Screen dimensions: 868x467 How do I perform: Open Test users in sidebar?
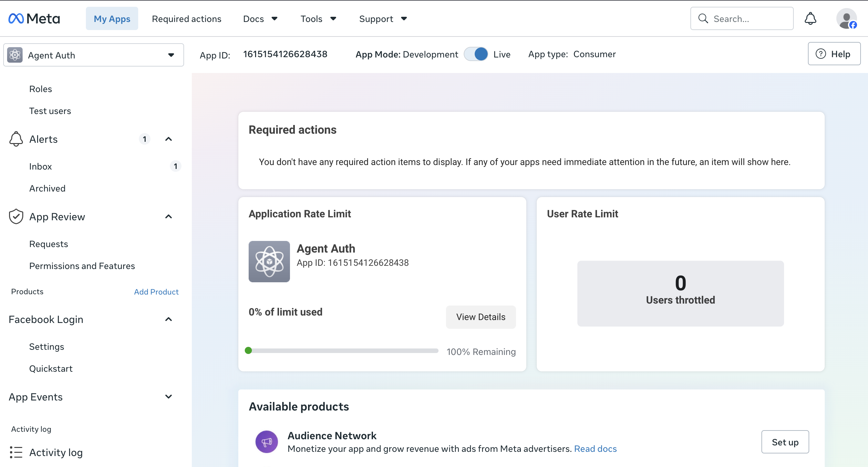50,110
